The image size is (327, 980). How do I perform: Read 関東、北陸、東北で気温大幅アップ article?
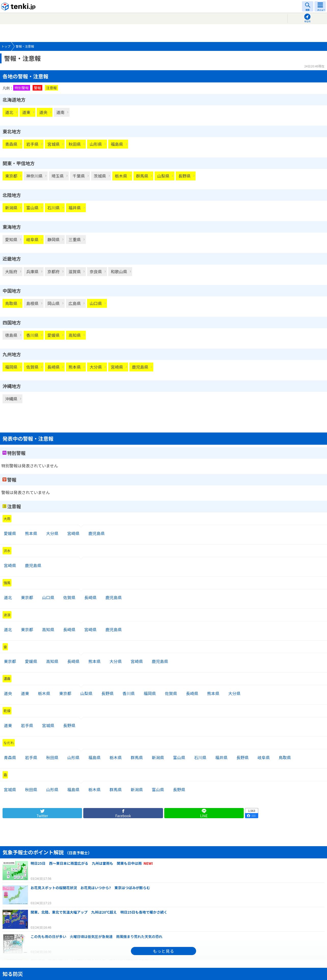(99, 912)
